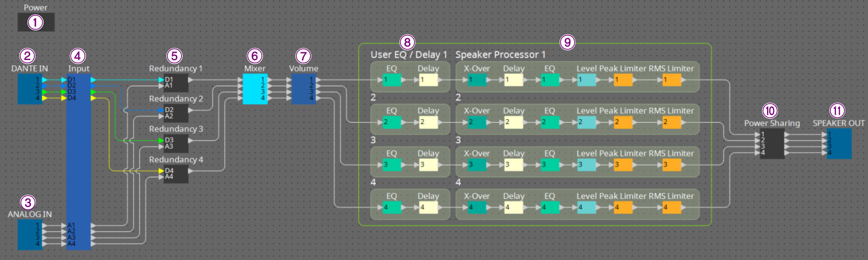
Task: Select the SPEAKER OUT component block
Action: (839, 144)
